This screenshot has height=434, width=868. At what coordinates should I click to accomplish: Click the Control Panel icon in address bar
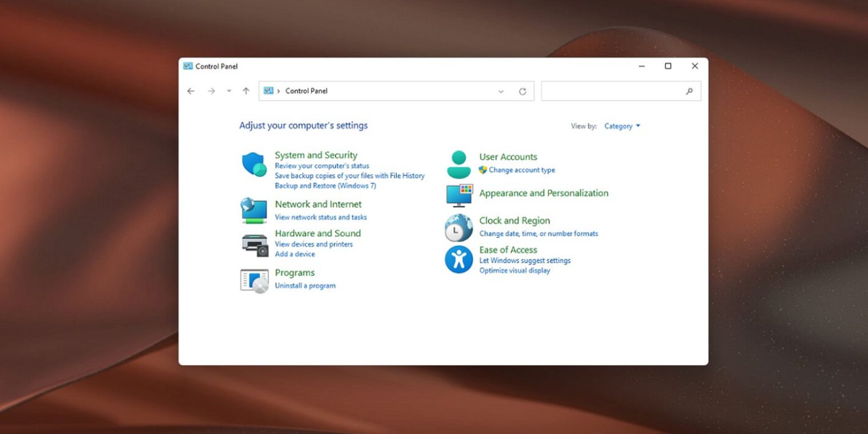pos(268,90)
